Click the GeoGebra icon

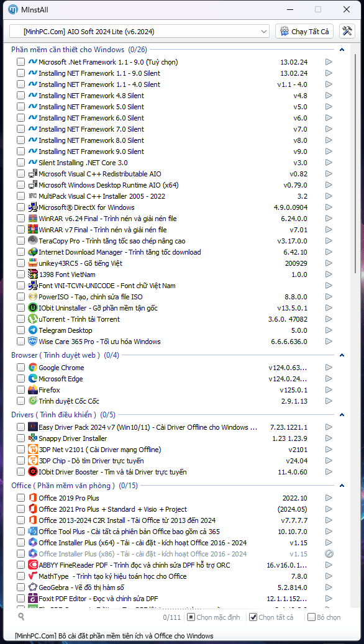tap(33, 587)
